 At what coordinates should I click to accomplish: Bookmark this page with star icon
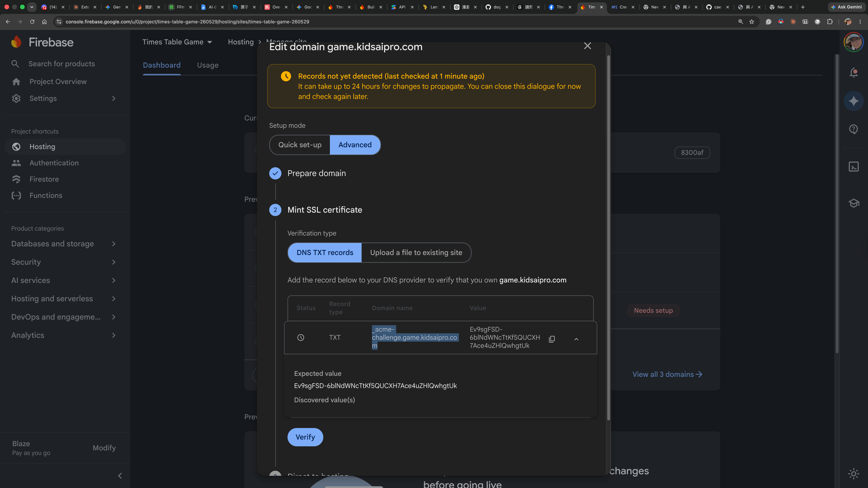751,22
